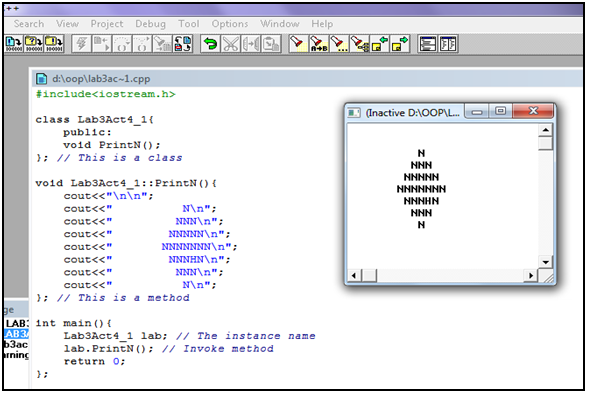Image resolution: width=589 pixels, height=393 pixels.
Task: Click the 'return 0;' line
Action: [x=94, y=361]
